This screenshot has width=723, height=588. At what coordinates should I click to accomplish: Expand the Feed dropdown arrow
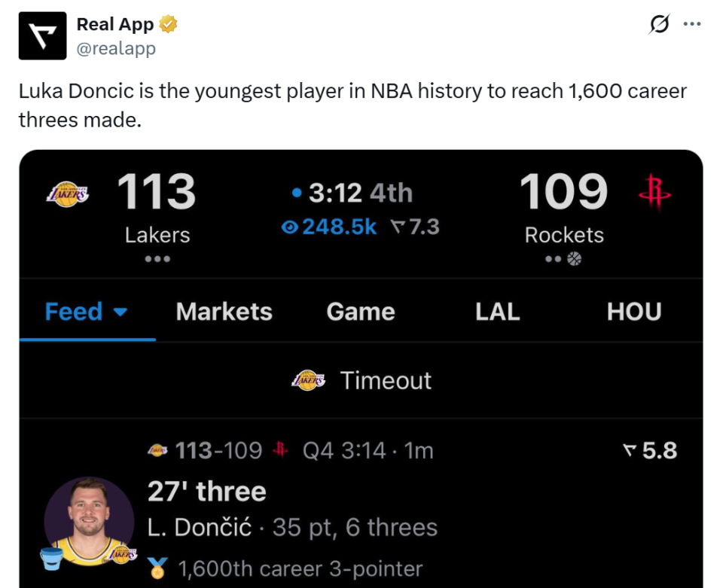[x=120, y=312]
